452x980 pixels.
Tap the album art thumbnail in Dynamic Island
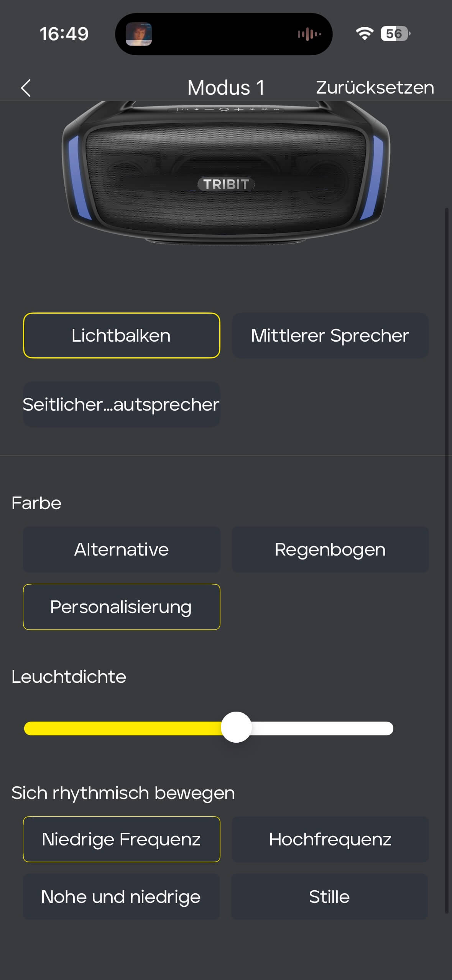[x=139, y=34]
